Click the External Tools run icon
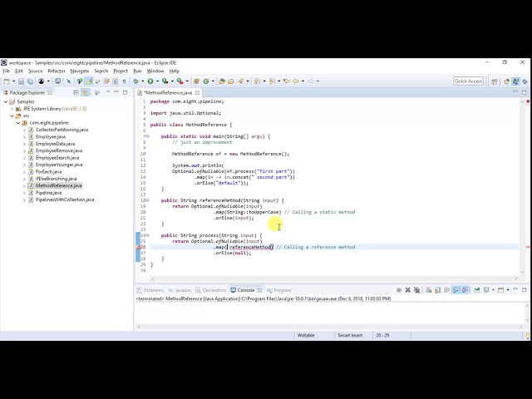The height and width of the screenshot is (399, 532). tap(180, 81)
